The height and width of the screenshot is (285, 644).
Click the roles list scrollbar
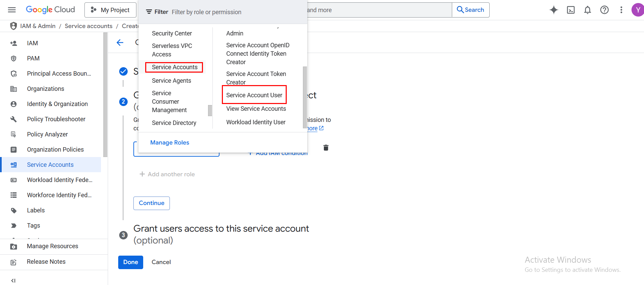305,97
